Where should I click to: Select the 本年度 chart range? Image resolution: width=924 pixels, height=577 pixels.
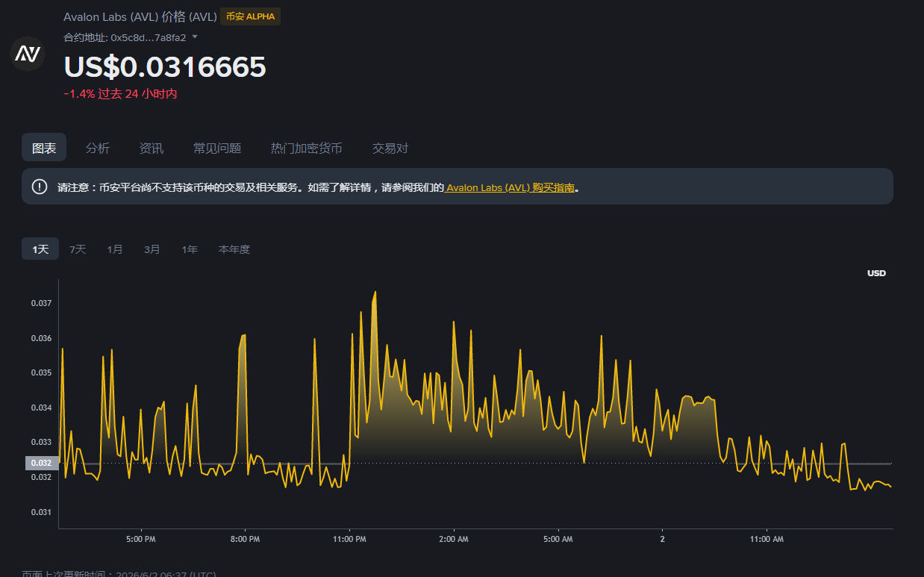(x=234, y=249)
